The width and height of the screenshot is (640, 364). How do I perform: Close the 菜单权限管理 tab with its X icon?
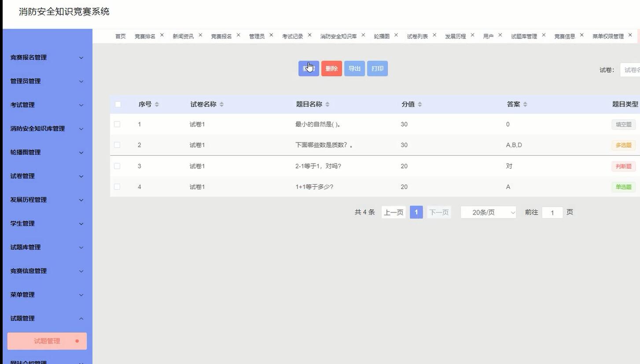(630, 34)
